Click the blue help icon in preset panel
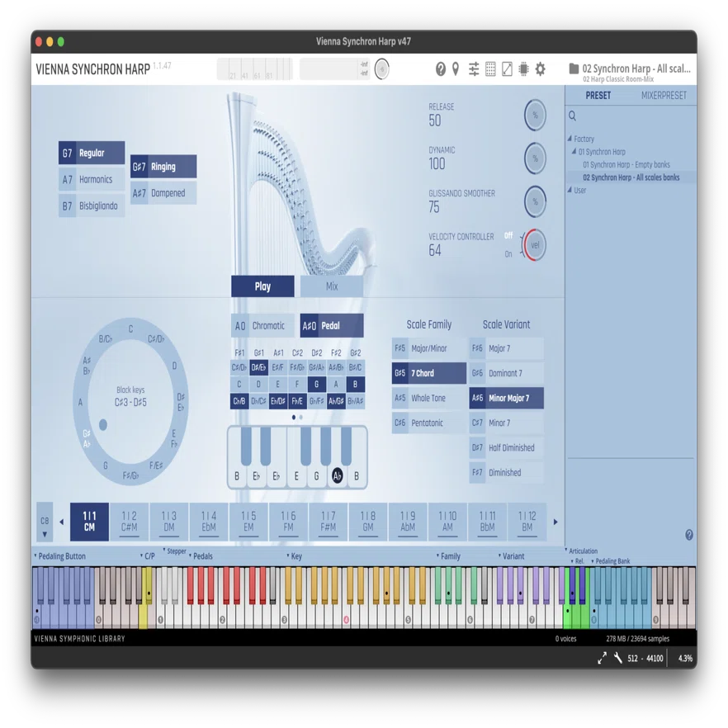The image size is (728, 728). (689, 535)
